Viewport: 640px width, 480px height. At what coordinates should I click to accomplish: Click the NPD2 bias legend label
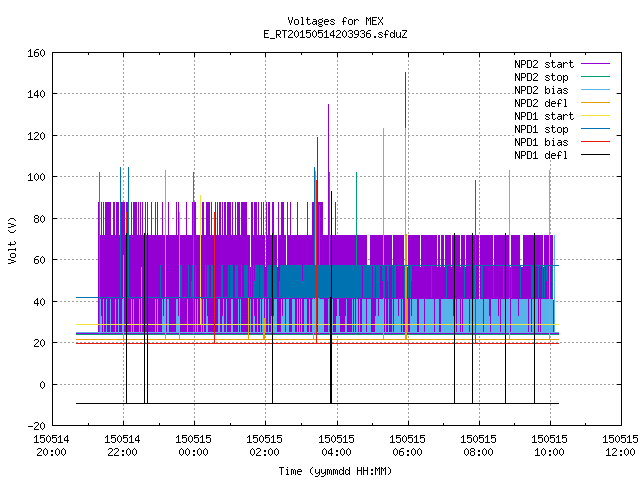(x=541, y=90)
